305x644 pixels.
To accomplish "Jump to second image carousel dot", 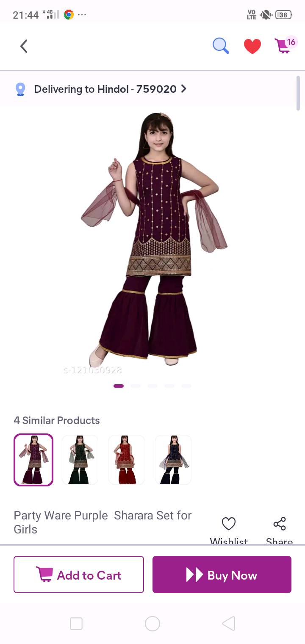I will [x=136, y=386].
